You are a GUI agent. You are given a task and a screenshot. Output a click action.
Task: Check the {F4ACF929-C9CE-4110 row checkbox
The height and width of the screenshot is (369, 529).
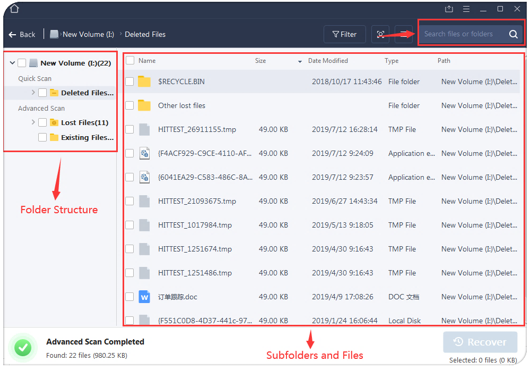click(x=130, y=153)
